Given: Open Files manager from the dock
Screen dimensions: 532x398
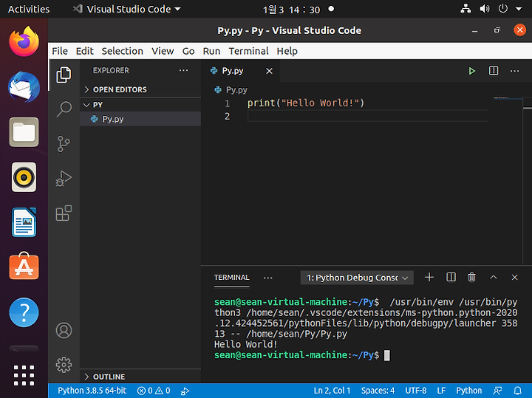Looking at the screenshot, I should 24,132.
